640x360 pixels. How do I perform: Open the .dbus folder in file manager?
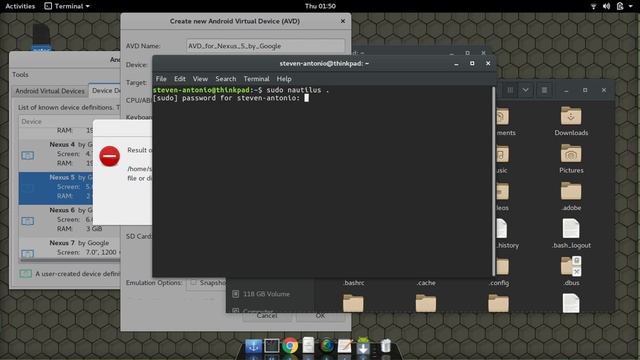pyautogui.click(x=571, y=271)
